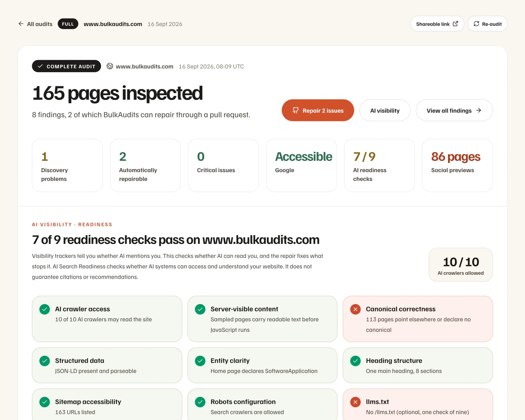Screen dimensions: 525x420
Task: Click the '165 pages inspected' heading
Action: pos(117,93)
